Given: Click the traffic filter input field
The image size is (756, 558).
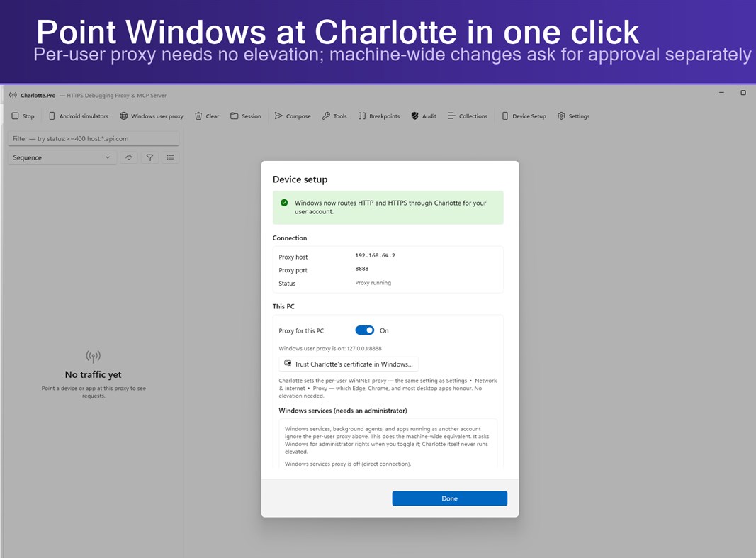Looking at the screenshot, I should click(x=94, y=138).
